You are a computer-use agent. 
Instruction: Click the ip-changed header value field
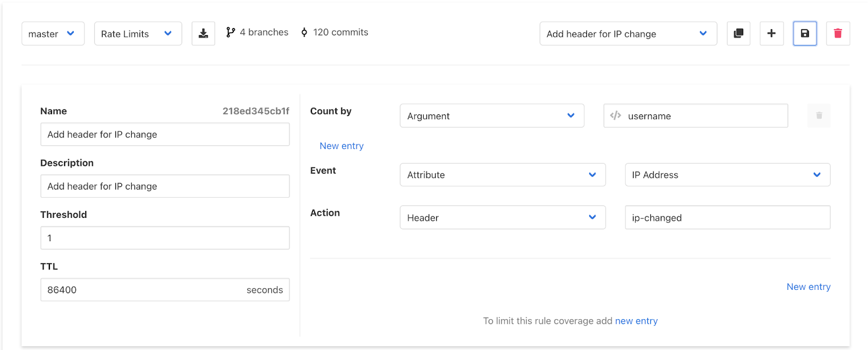point(727,218)
